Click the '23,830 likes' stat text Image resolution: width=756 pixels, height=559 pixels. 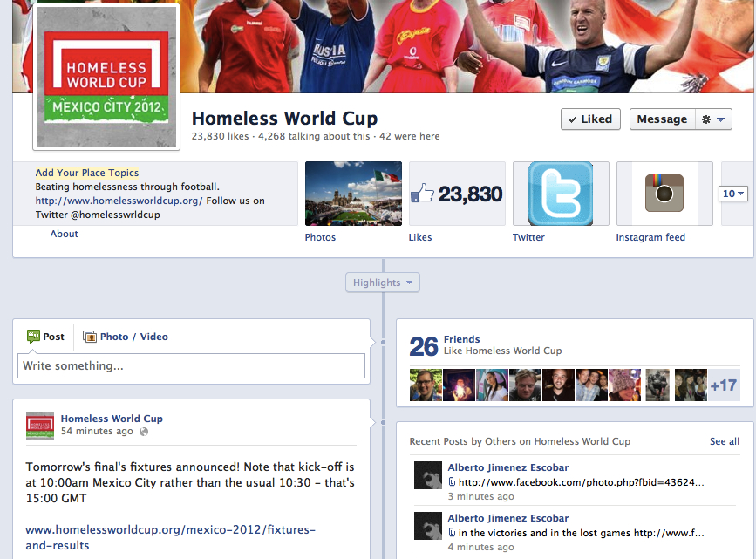pyautogui.click(x=221, y=137)
